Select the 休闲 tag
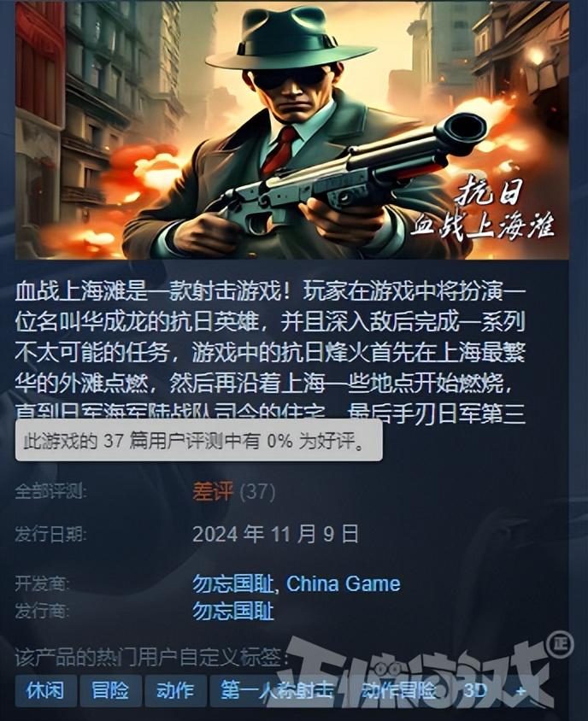588x721 pixels. [45, 690]
